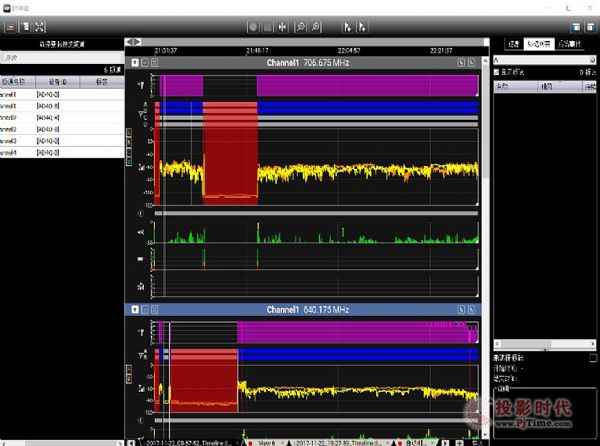
Task: Click the first marker flag toolbar icon
Action: 347,28
